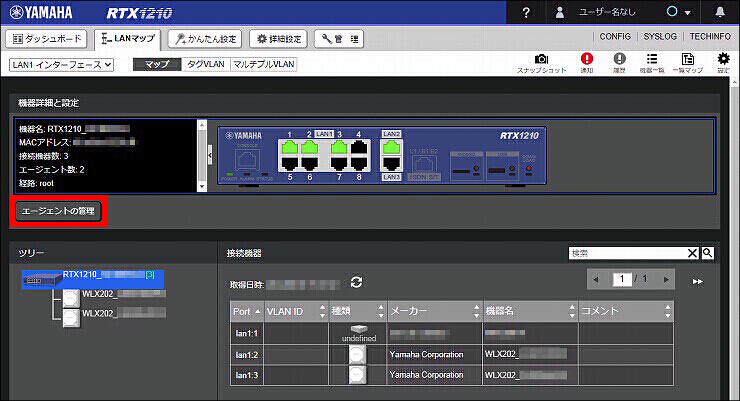This screenshot has height=401, width=740.
Task: Switch to the マルチプルVLAN view
Action: pos(263,64)
